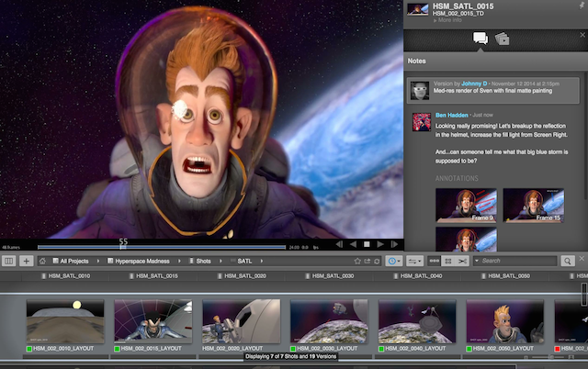This screenshot has width=588, height=369.
Task: Favorite the current path with star icon
Action: click(x=357, y=262)
